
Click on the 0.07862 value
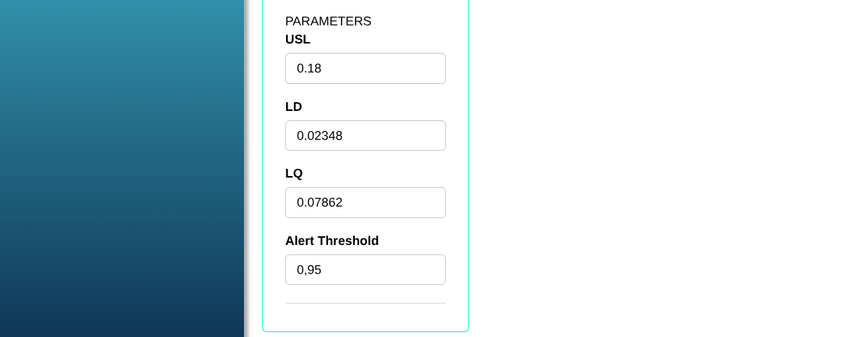pos(319,202)
